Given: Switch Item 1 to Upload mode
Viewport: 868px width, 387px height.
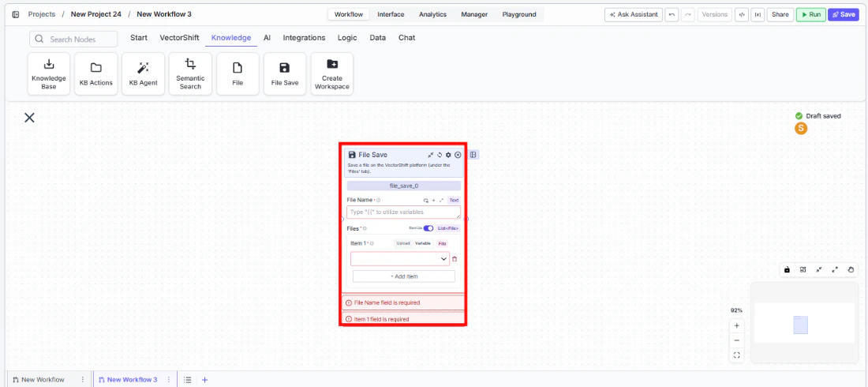Looking at the screenshot, I should coord(403,243).
